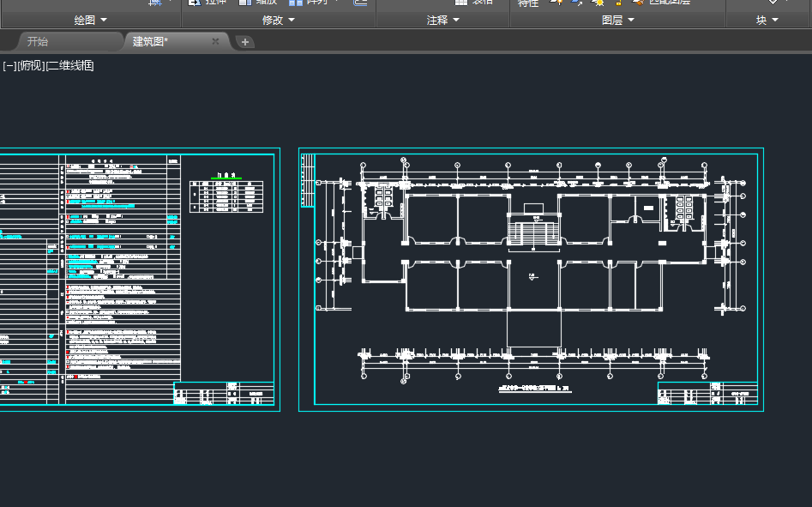This screenshot has width=812, height=507.
Task: Click the Array (阵列) tool icon
Action: (297, 3)
